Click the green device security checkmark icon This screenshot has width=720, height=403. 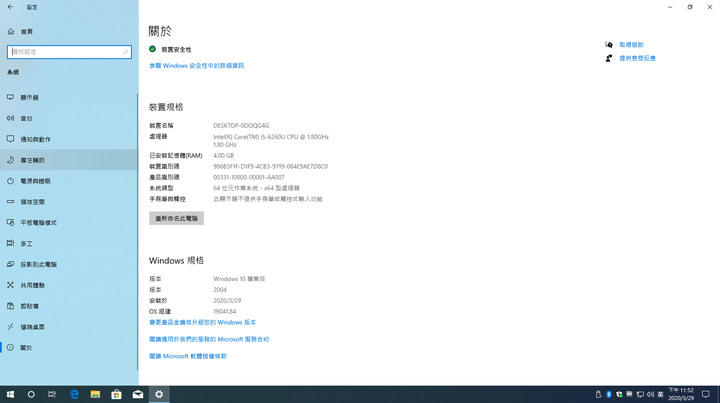click(x=152, y=49)
